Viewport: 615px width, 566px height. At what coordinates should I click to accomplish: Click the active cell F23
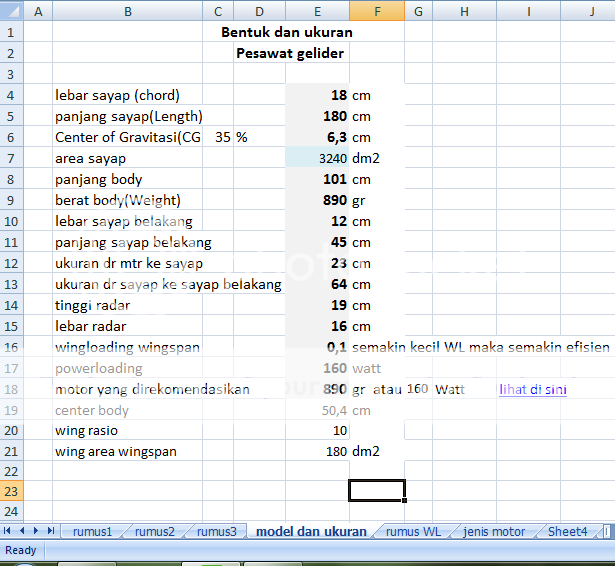(377, 490)
